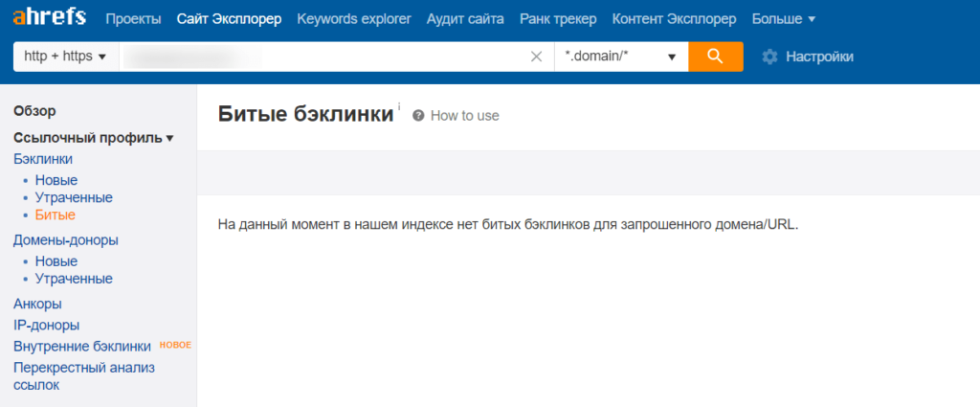Select Битые under Бэклинки

[x=56, y=215]
